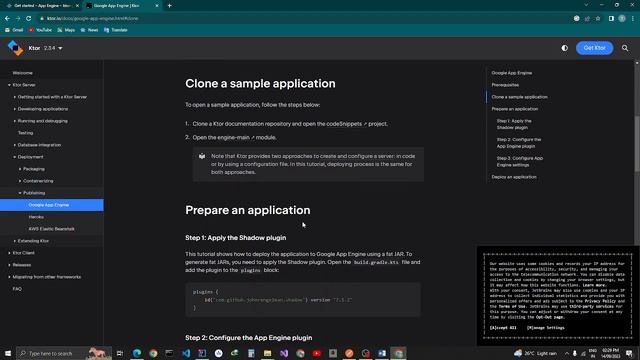Open the browser side panel icon

(611, 18)
